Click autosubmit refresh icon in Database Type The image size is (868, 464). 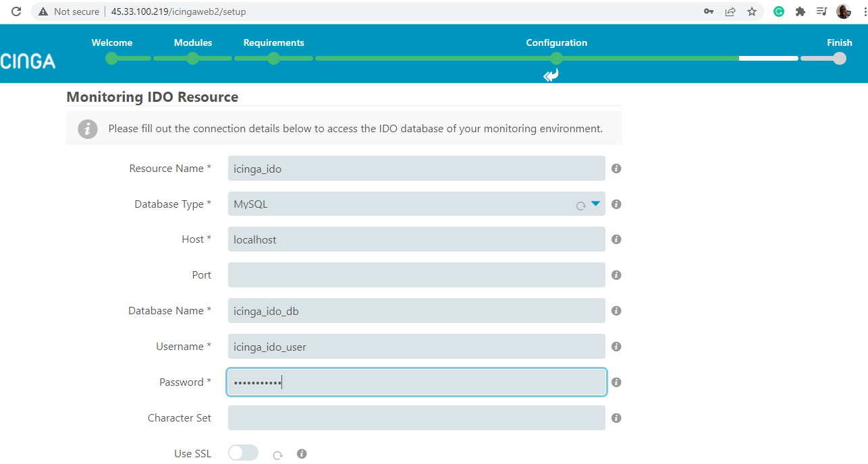click(x=580, y=206)
